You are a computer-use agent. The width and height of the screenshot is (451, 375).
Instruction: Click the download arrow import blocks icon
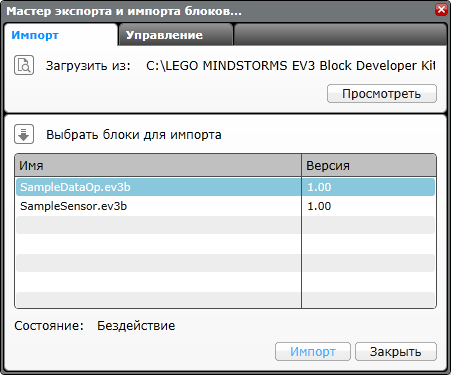pos(24,134)
